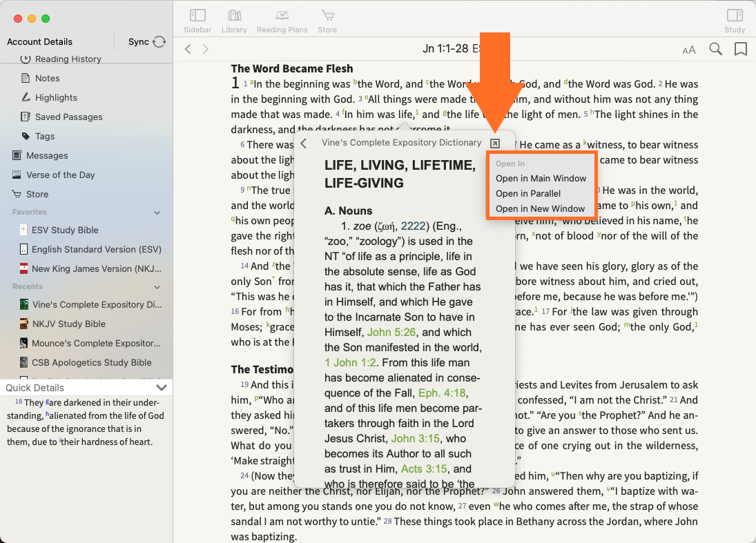This screenshot has width=756, height=543.
Task: Click the popover back chevron
Action: (303, 143)
